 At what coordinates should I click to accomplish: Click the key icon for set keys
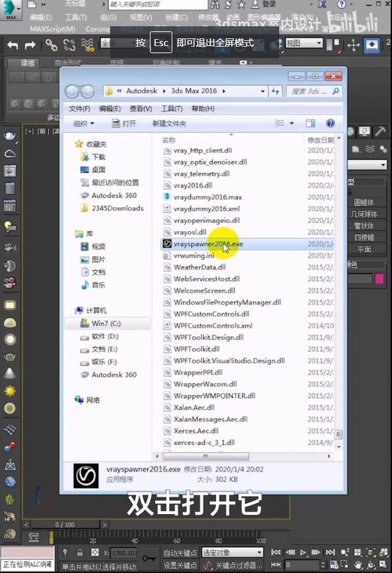coord(150,558)
